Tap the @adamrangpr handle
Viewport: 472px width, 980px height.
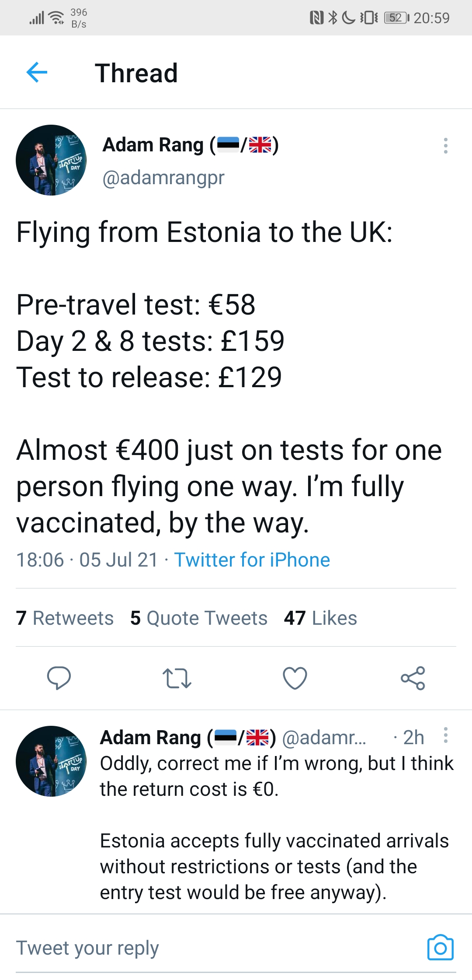163,178
